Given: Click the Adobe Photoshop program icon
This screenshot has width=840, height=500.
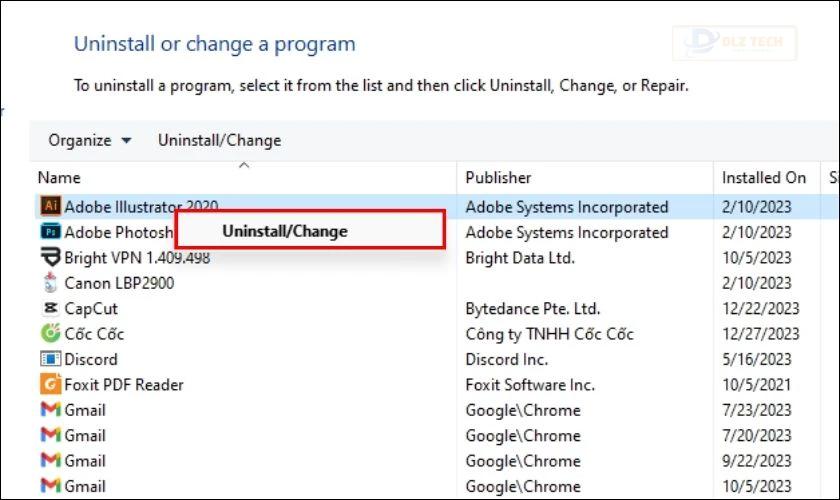Looking at the screenshot, I should pyautogui.click(x=50, y=232).
